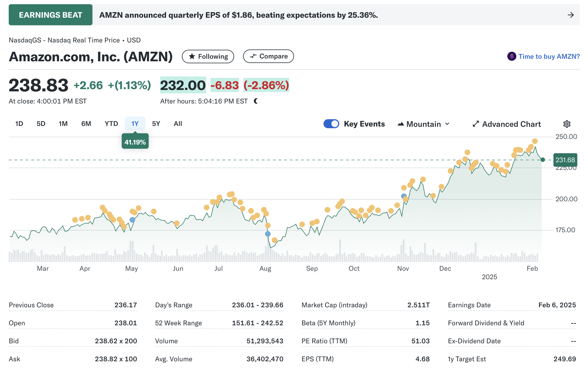This screenshot has width=588, height=370.
Task: Open the Time to buy AMZN? link
Action: [x=549, y=57]
